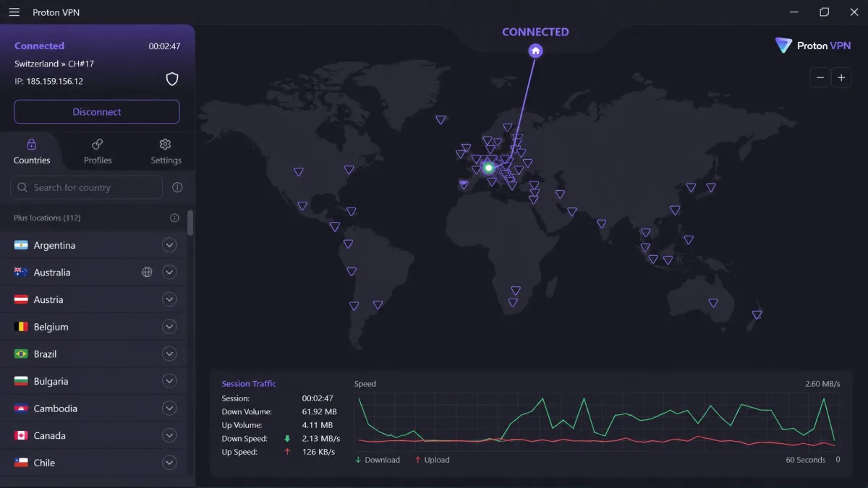Click the Disconnect button
The width and height of the screenshot is (868, 488).
tap(97, 112)
